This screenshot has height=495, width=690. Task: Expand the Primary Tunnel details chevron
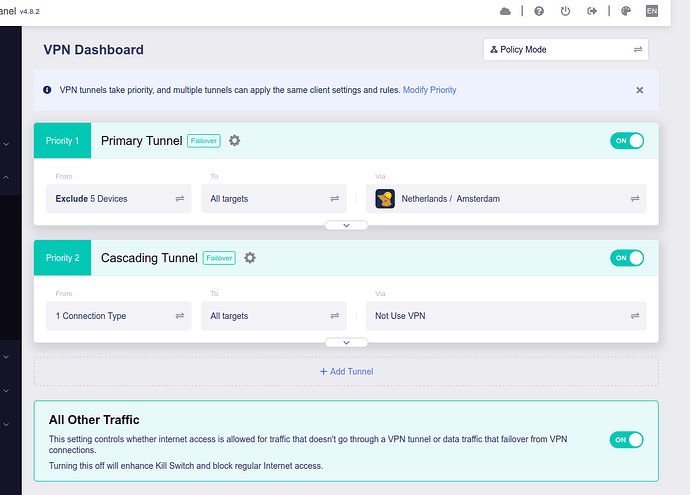pos(346,226)
